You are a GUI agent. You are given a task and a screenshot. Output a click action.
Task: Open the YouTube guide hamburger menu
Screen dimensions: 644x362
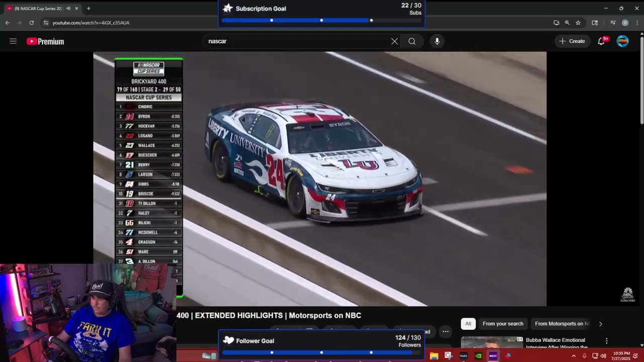pos(13,41)
